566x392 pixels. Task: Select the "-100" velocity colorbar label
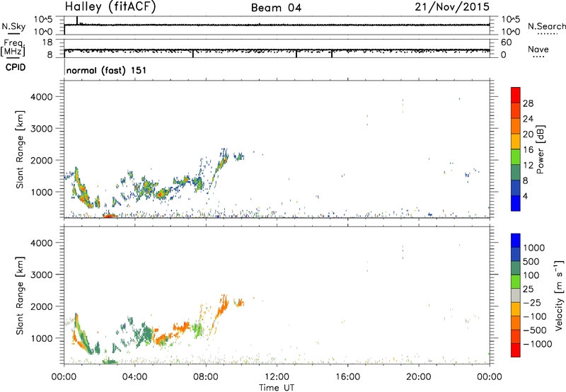point(535,316)
